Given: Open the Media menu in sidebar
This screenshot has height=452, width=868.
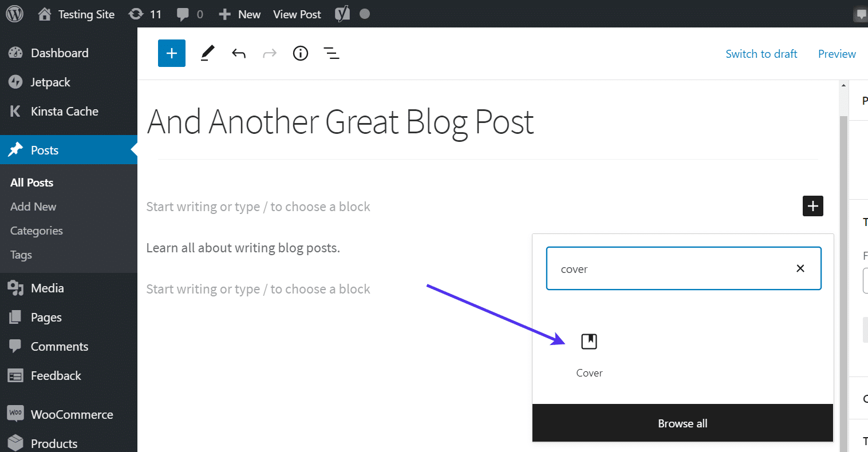Looking at the screenshot, I should tap(47, 288).
